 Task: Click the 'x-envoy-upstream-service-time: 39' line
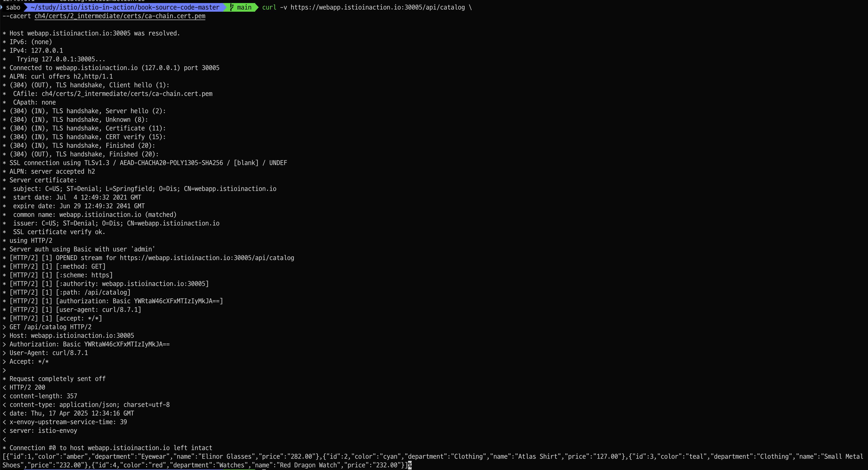click(x=68, y=422)
